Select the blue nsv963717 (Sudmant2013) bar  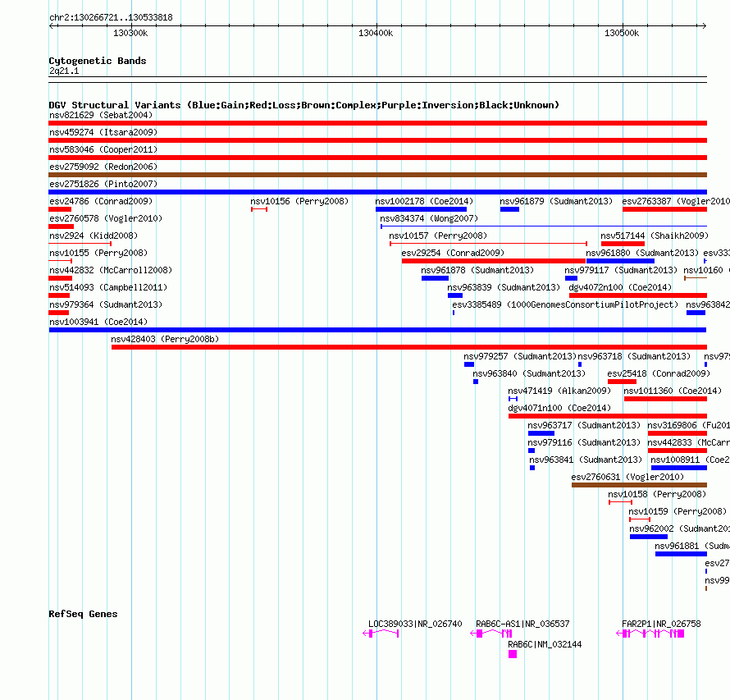coord(541,433)
